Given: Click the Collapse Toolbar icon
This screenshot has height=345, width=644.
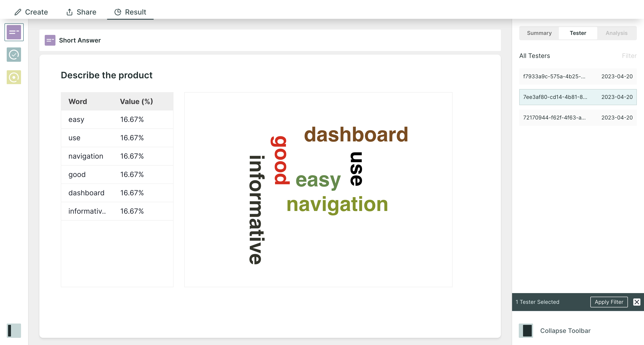Looking at the screenshot, I should (526, 330).
